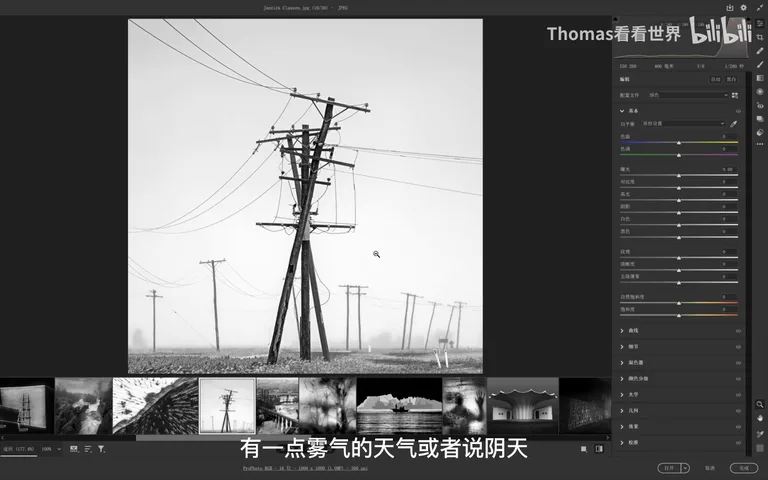Screen dimensions: 768x480
Task: Click the save image export icon
Action: tap(730, 7)
